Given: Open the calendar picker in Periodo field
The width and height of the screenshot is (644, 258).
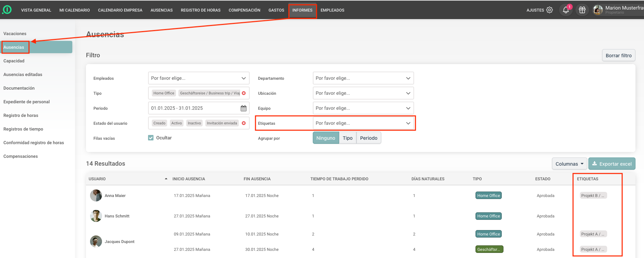Looking at the screenshot, I should coord(244,108).
